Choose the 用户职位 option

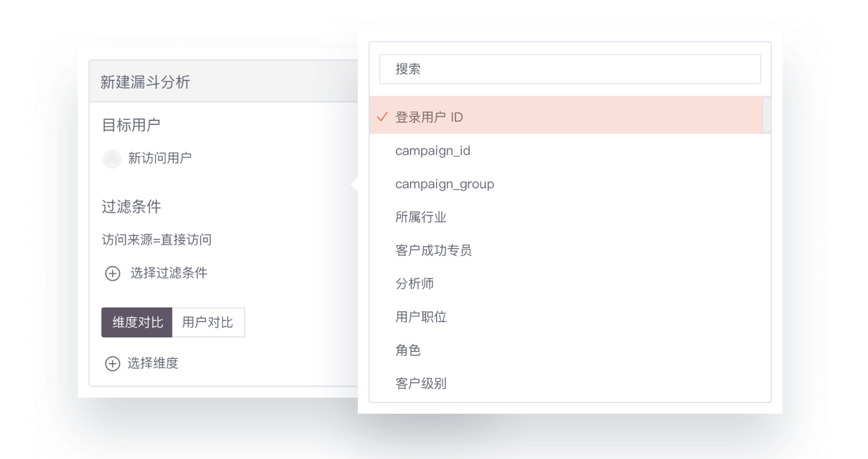422,316
